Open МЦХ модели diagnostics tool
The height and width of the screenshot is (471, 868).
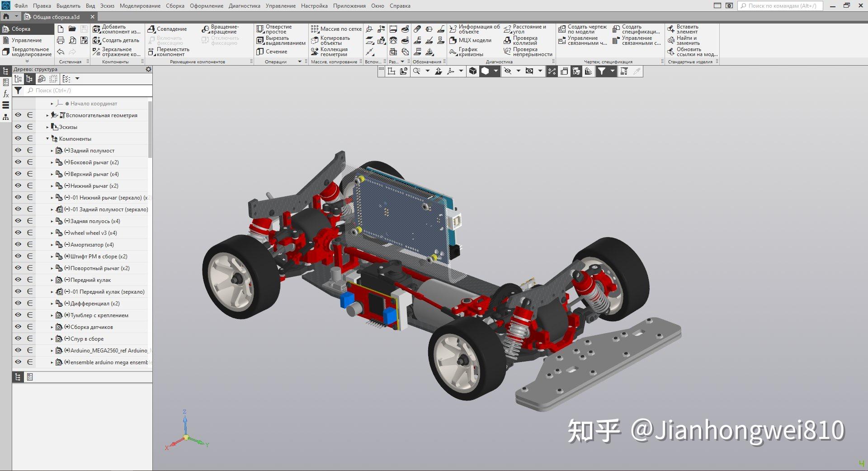point(472,40)
